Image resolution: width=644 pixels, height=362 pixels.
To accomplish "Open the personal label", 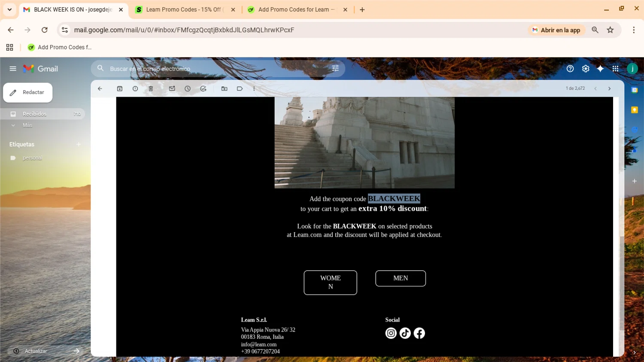I will point(32,158).
